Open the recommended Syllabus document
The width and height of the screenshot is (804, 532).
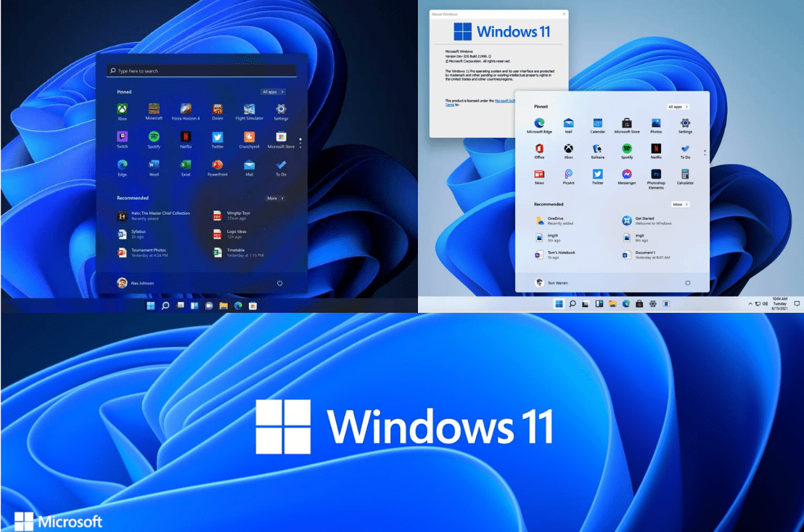pos(132,234)
